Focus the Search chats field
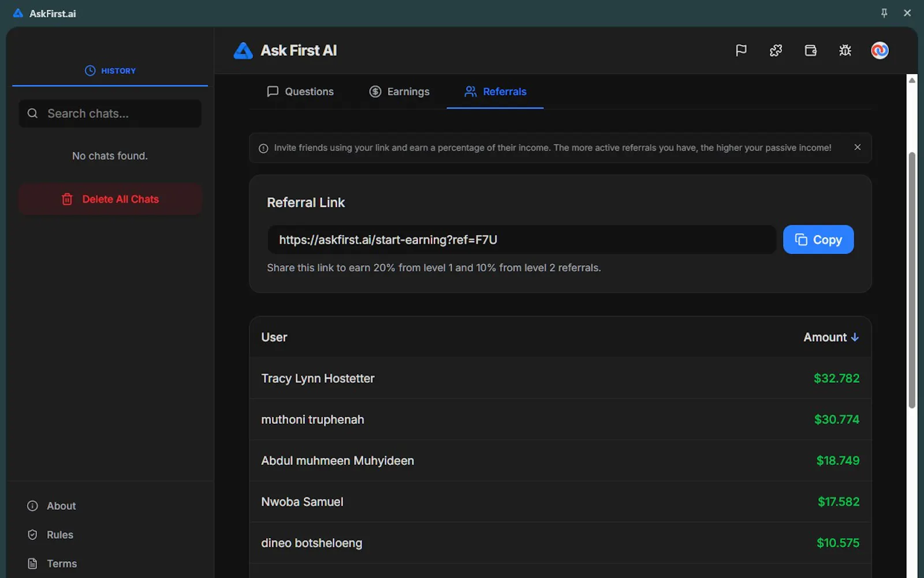924x578 pixels. tap(110, 113)
